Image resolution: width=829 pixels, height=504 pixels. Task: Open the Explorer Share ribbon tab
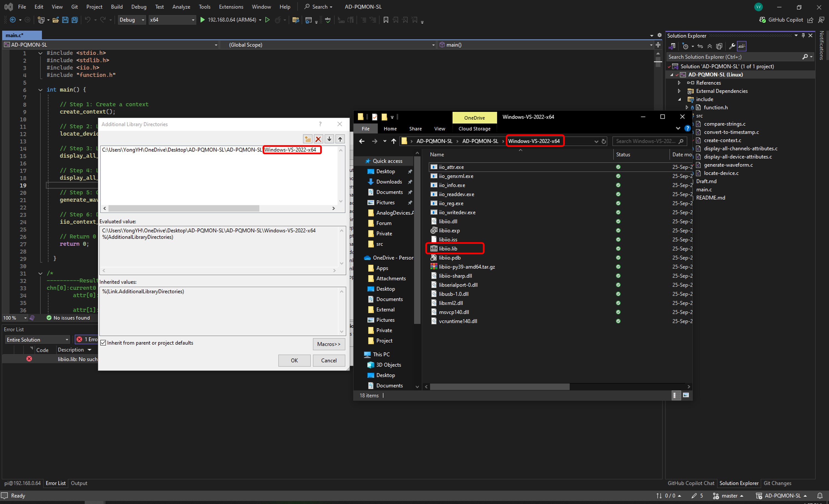(415, 129)
